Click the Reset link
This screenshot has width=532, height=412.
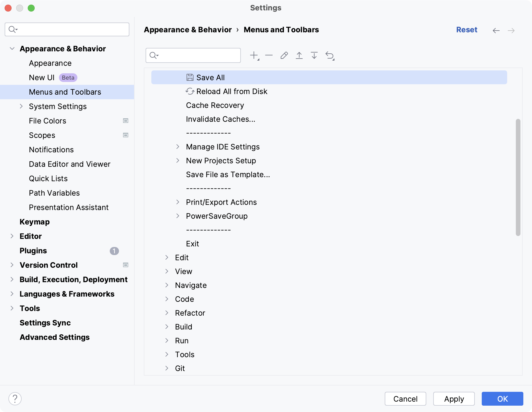click(x=467, y=30)
